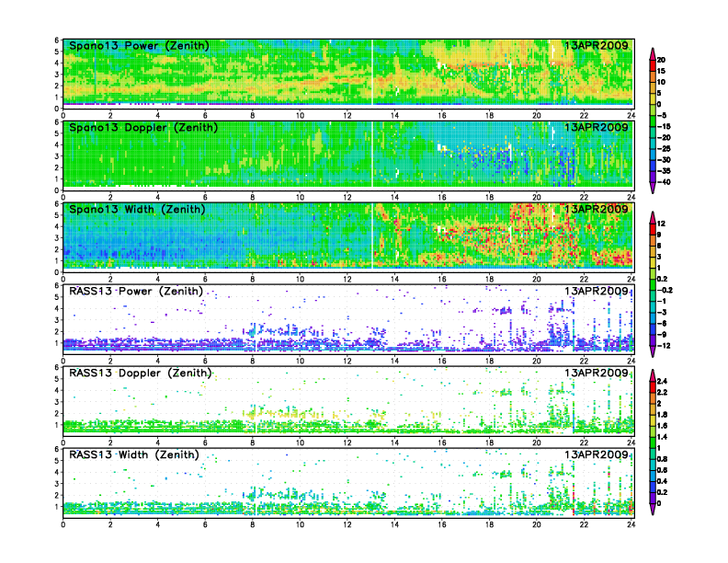Click '13APR2009' date in Spano13 Width panel

(x=597, y=209)
